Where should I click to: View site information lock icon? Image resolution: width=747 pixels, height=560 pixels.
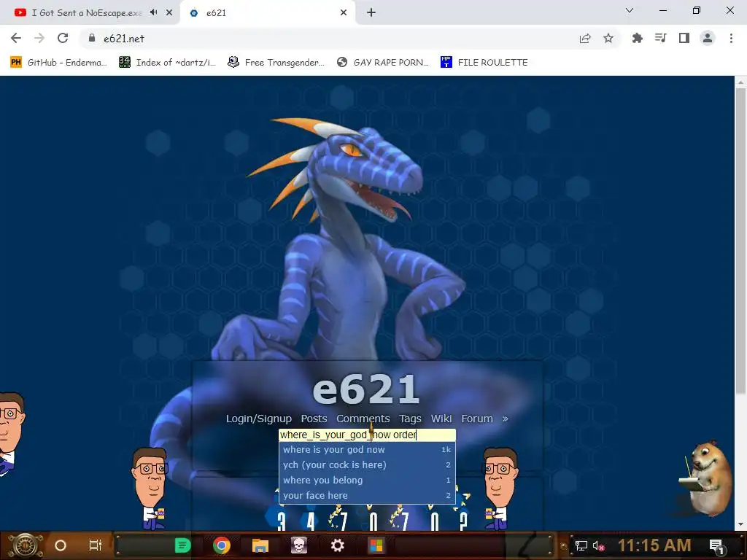point(92,38)
